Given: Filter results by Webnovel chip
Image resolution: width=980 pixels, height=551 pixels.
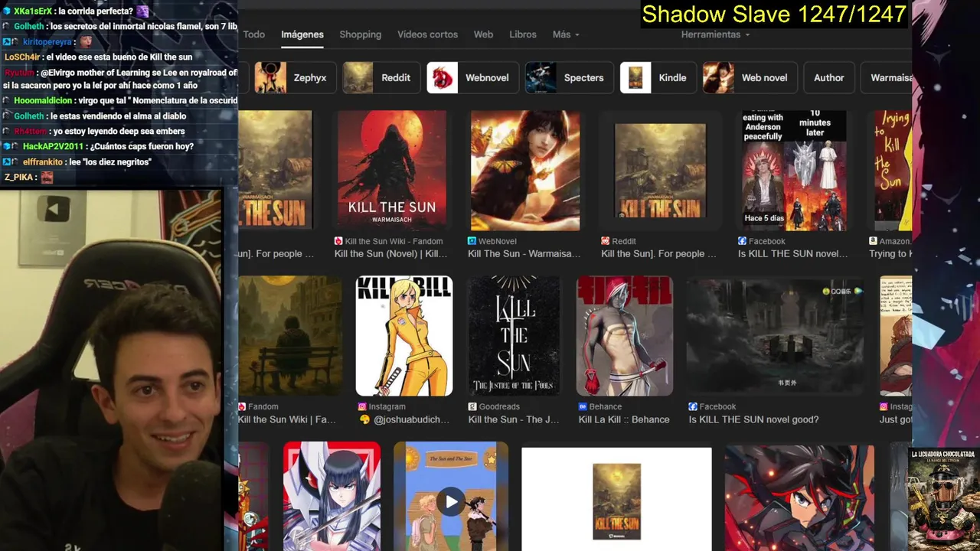Looking at the screenshot, I should click(472, 77).
